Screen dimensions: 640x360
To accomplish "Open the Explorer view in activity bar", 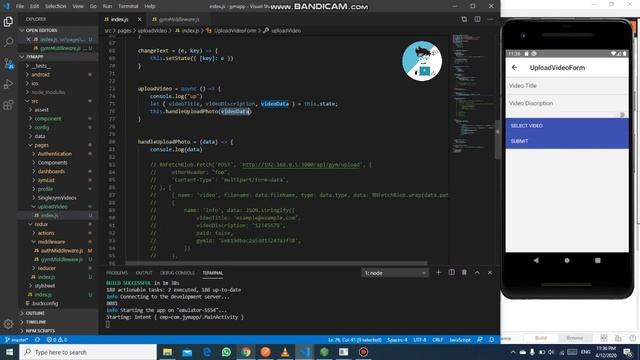I will click(8, 21).
